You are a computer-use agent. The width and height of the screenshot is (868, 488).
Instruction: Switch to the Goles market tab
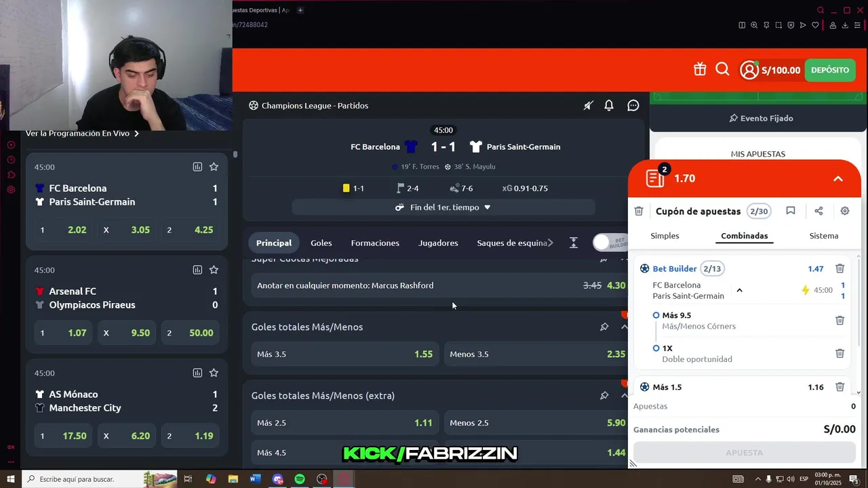click(321, 243)
